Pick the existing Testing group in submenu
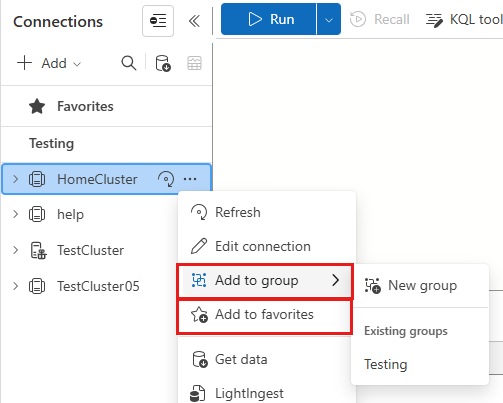Viewport: 503px width, 403px height. click(x=386, y=364)
